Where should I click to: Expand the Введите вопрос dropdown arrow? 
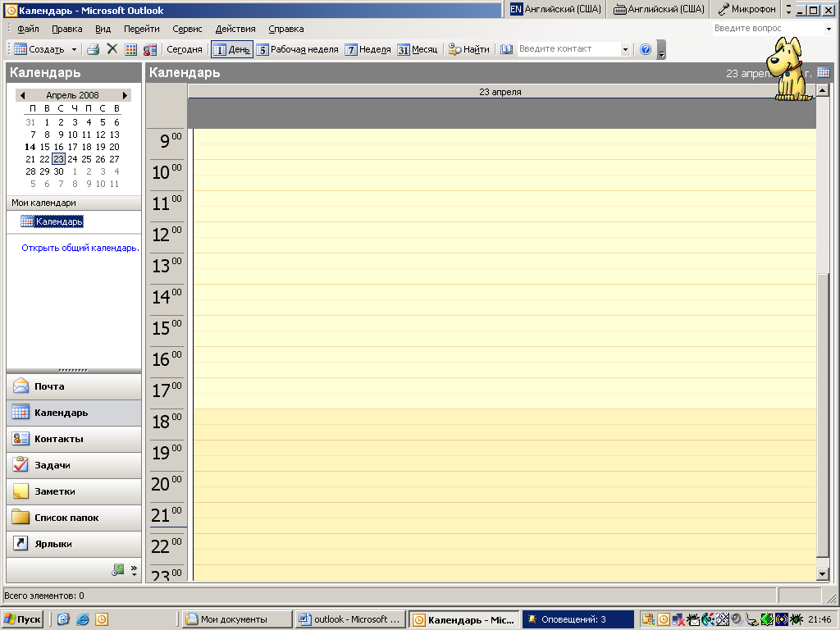click(829, 29)
